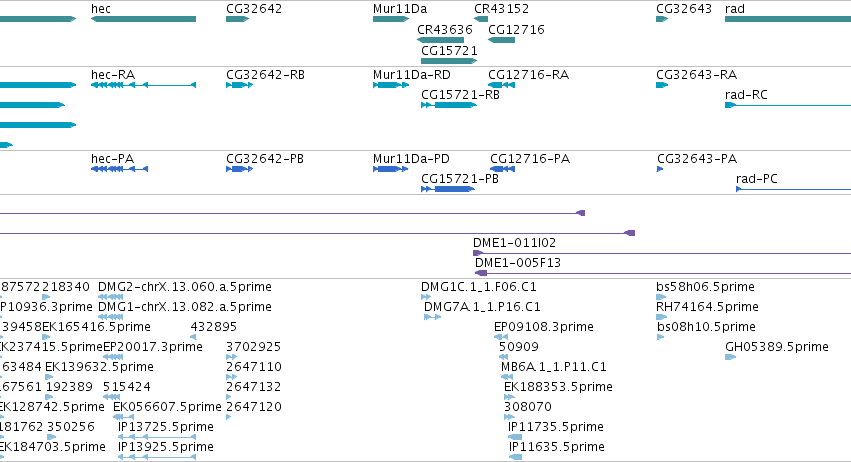Select the hec-PA protein label
Viewport: 851px width, 462px height.
point(112,159)
